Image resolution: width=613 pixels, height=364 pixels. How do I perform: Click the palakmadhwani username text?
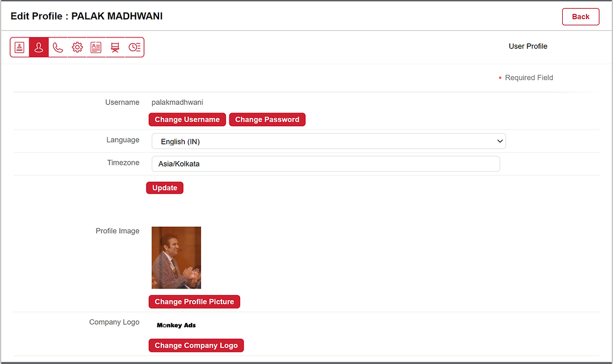[177, 102]
